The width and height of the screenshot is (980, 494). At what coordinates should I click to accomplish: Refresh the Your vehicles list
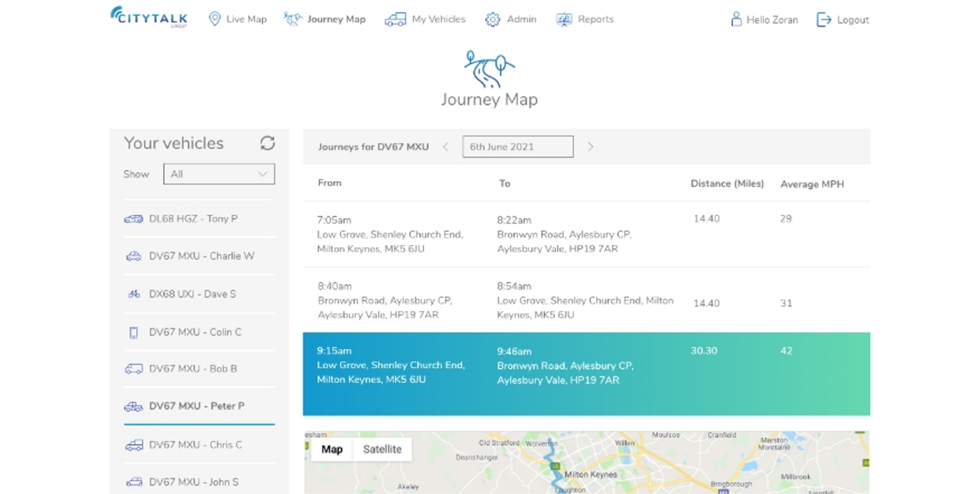267,143
